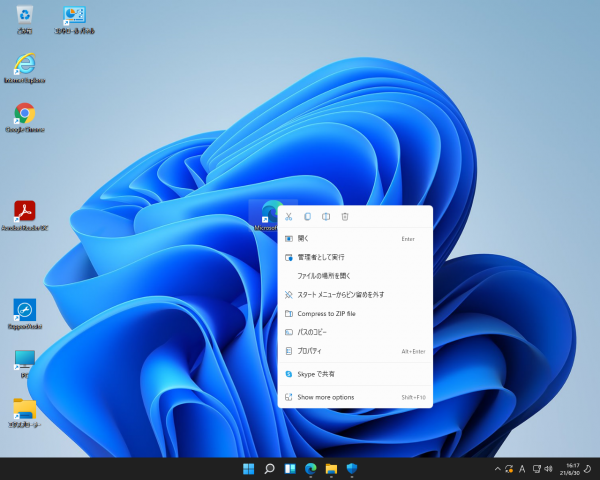Click the volume speaker tray icon
This screenshot has height=480, width=600.
(x=548, y=469)
